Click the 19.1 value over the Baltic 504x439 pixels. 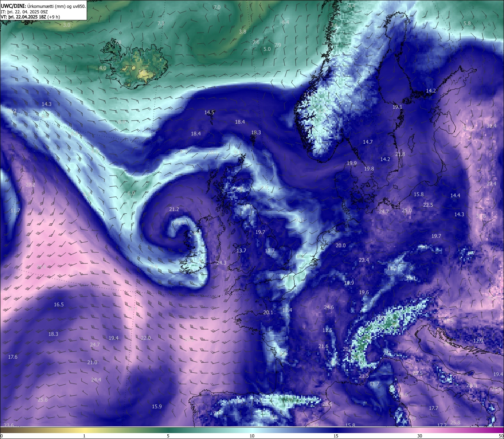tap(397, 107)
